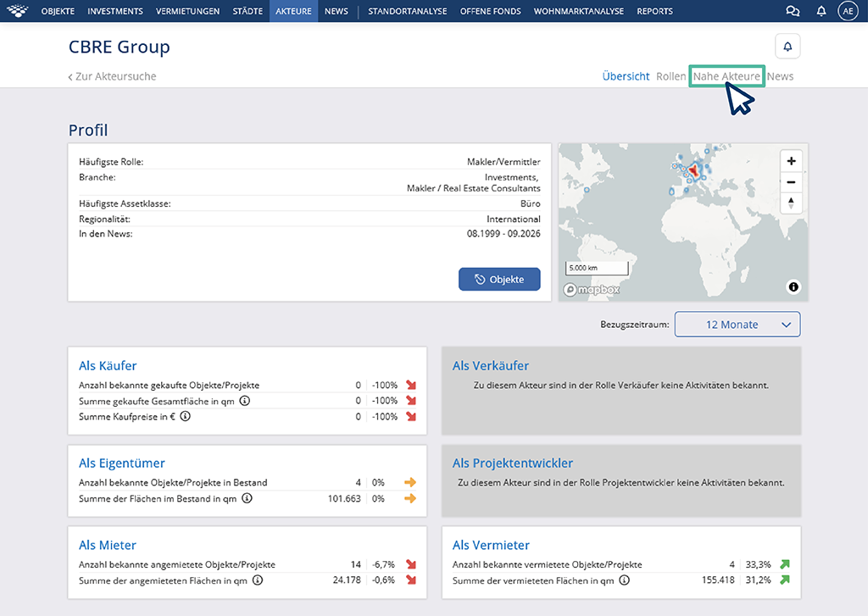Reset map compass orientation

pos(791,203)
